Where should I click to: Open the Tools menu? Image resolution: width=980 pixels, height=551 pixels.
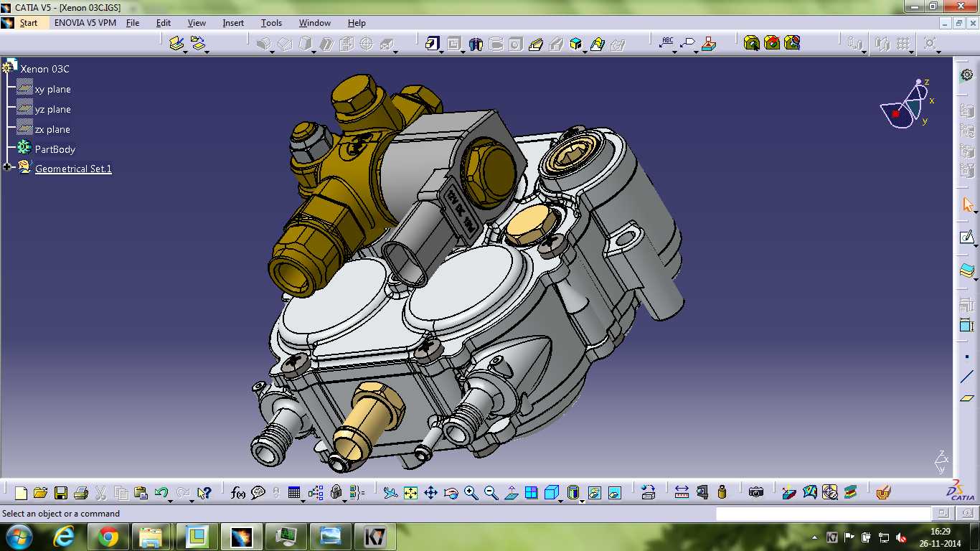[x=271, y=23]
